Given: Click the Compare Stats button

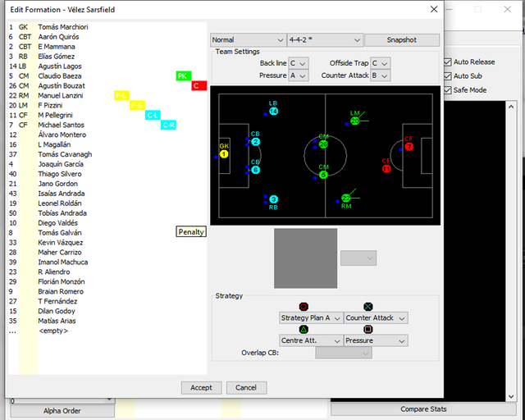Looking at the screenshot, I should point(423,409).
